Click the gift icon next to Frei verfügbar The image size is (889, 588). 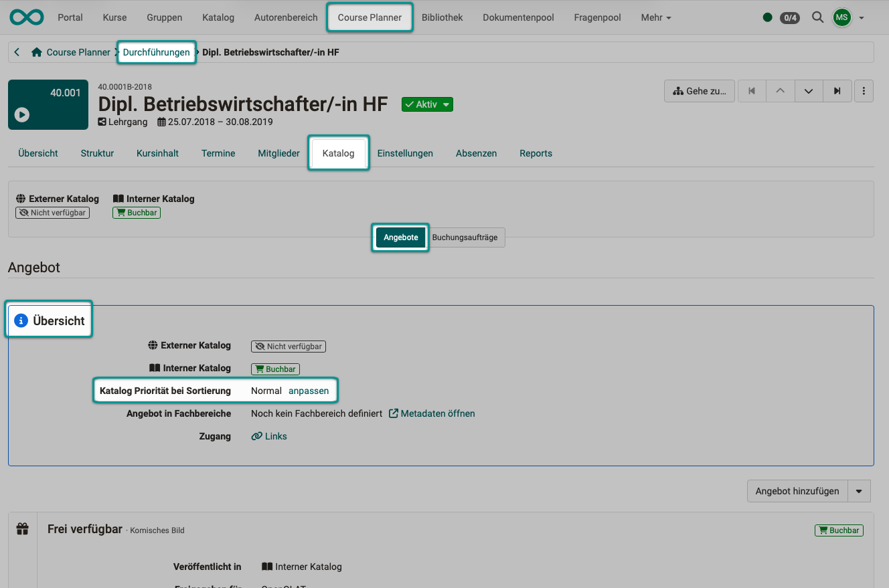point(22,528)
